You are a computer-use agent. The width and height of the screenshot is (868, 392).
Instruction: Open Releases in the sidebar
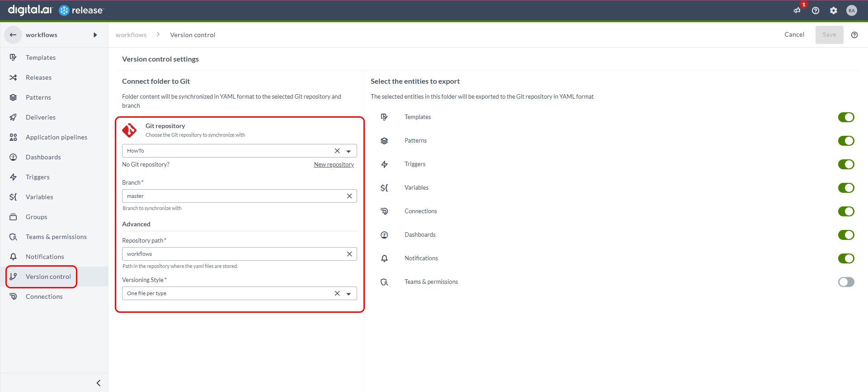[54, 77]
